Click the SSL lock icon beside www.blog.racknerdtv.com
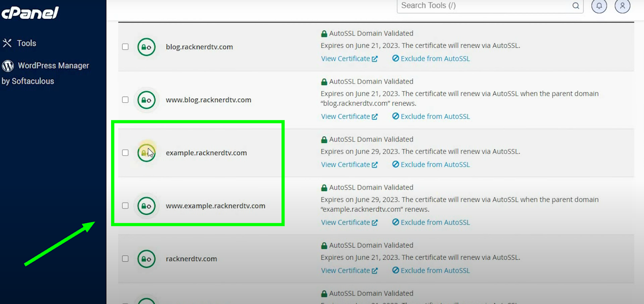Viewport: 644px width, 304px height. pos(147,100)
